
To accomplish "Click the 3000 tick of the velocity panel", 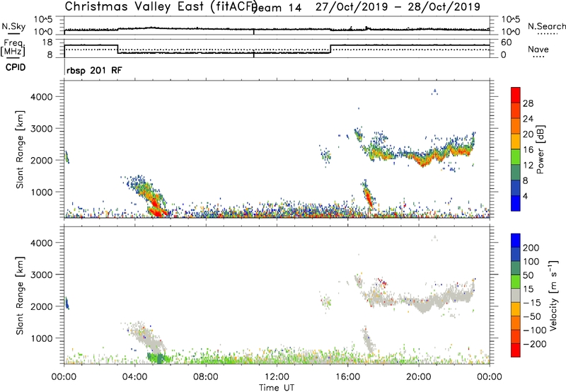I will 41,275.
